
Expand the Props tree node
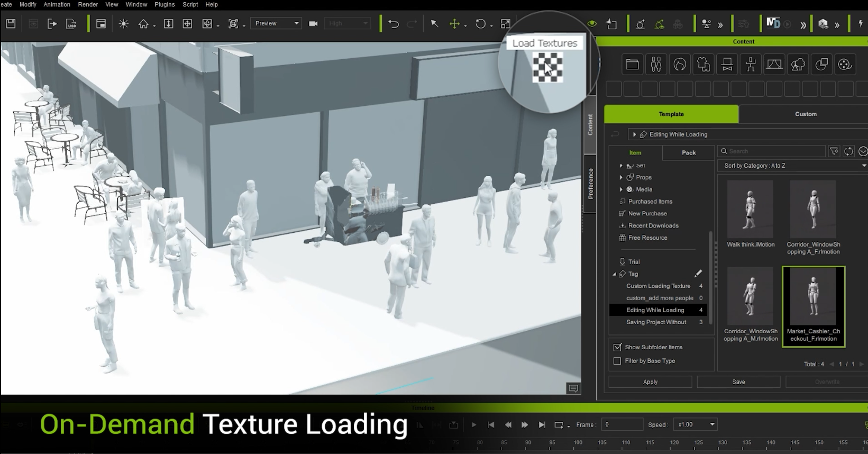[621, 177]
